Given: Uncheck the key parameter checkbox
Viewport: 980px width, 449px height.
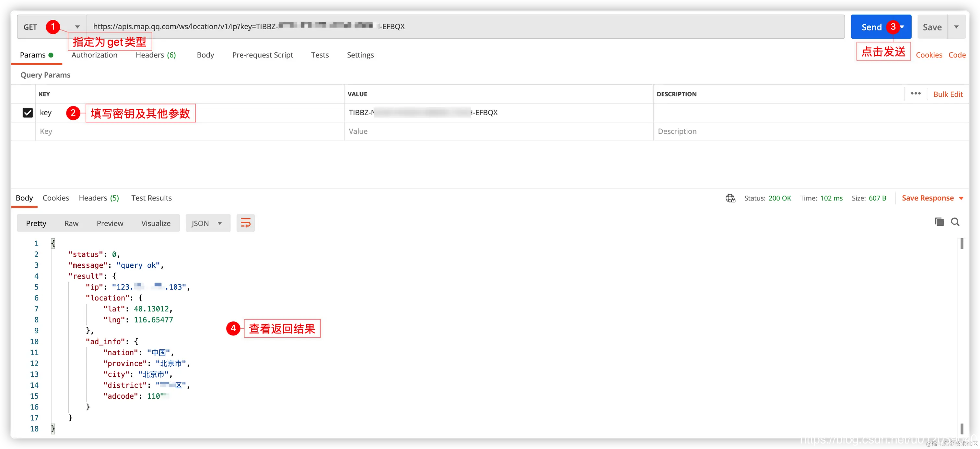Looking at the screenshot, I should click(28, 113).
